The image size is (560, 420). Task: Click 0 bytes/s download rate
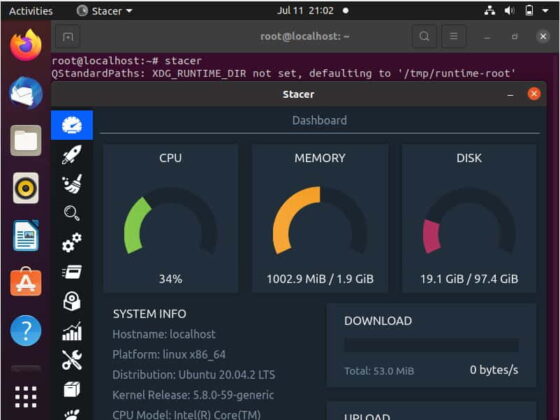(x=494, y=370)
